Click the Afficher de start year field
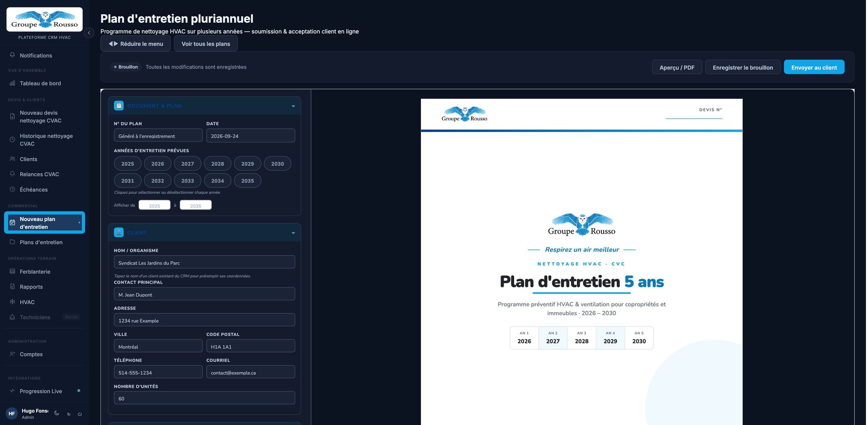This screenshot has width=868, height=425. (154, 205)
